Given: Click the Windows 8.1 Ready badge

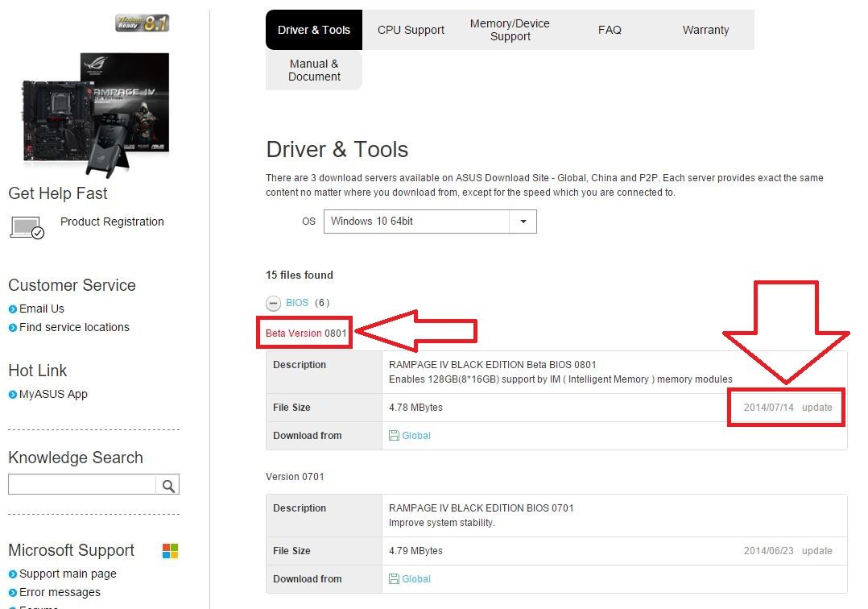Looking at the screenshot, I should coord(143,23).
